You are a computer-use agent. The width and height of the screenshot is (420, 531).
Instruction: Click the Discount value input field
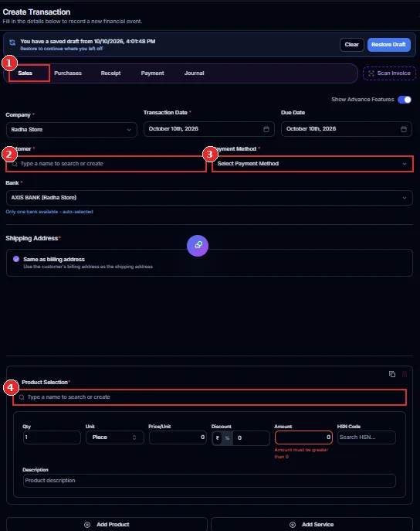click(x=252, y=438)
